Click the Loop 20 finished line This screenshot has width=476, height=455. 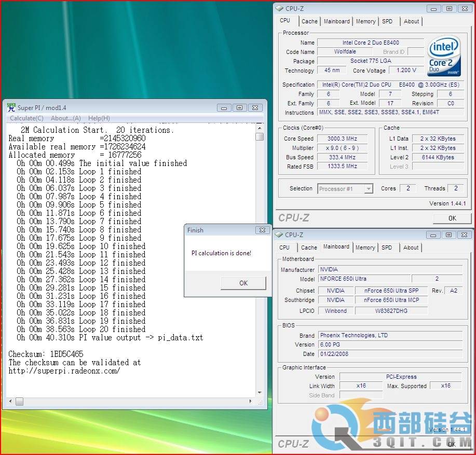(81, 329)
